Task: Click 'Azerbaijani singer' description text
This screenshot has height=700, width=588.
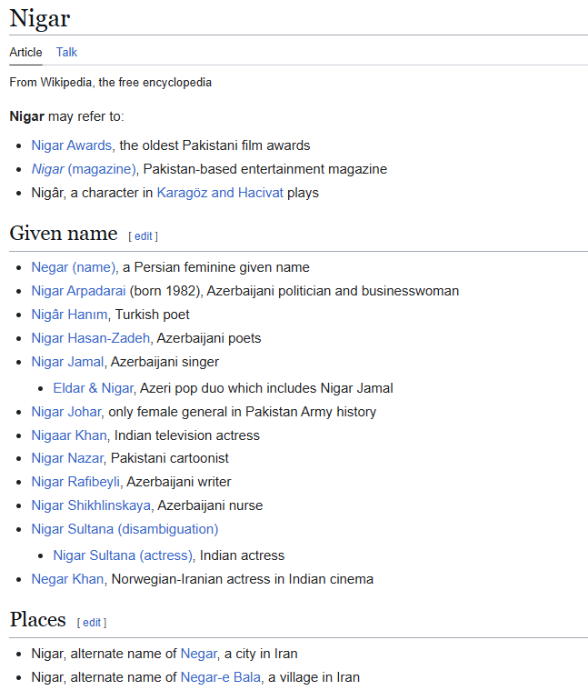Action: coord(164,362)
